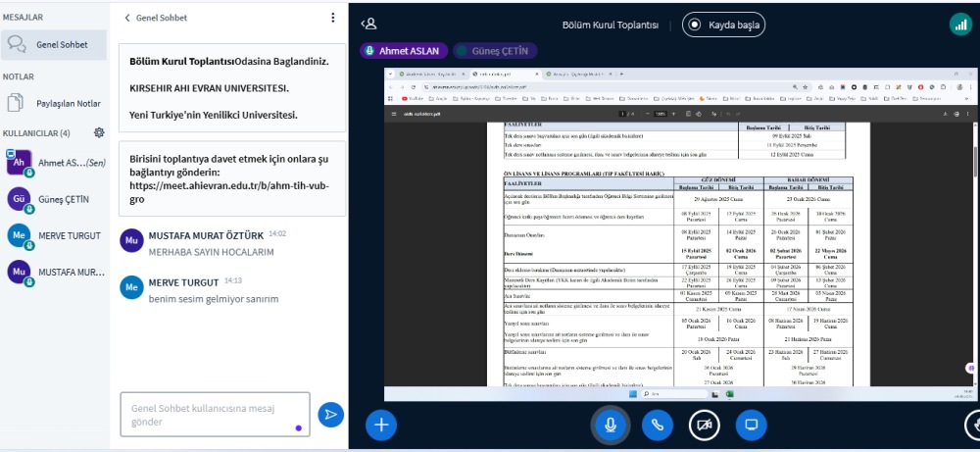Open the users list gear settings
Image resolution: width=980 pixels, height=452 pixels.
coord(98,132)
